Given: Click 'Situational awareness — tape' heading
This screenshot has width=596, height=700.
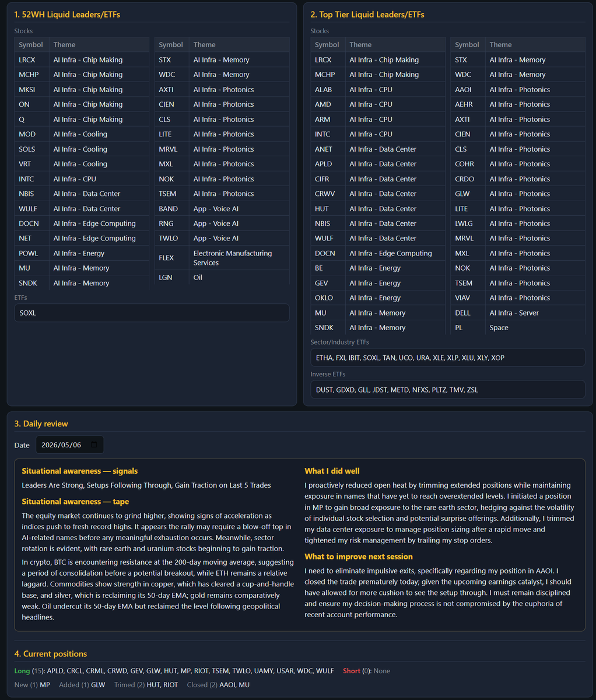Looking at the screenshot, I should coord(75,502).
